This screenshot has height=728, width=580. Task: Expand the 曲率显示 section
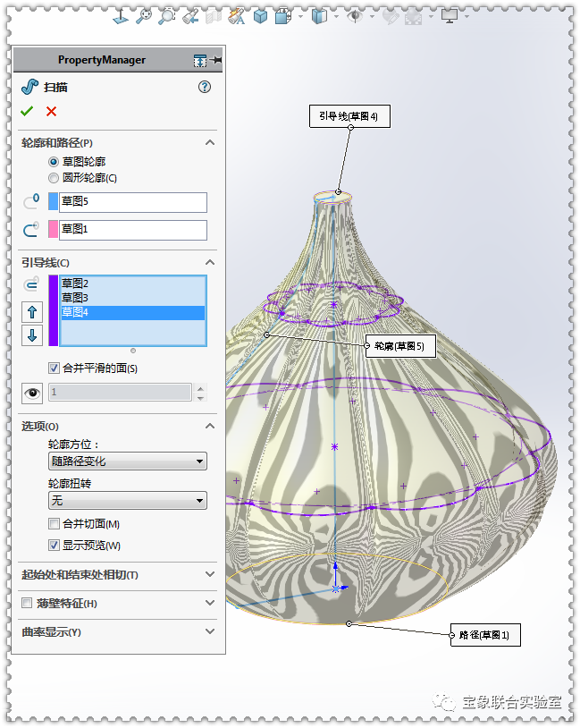click(210, 631)
